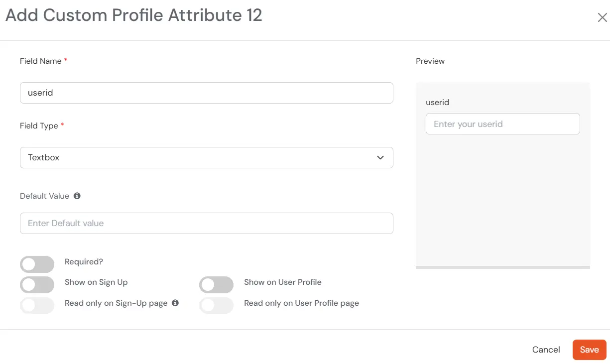610x364 pixels.
Task: Click the Enter Default value input field
Action: point(206,223)
